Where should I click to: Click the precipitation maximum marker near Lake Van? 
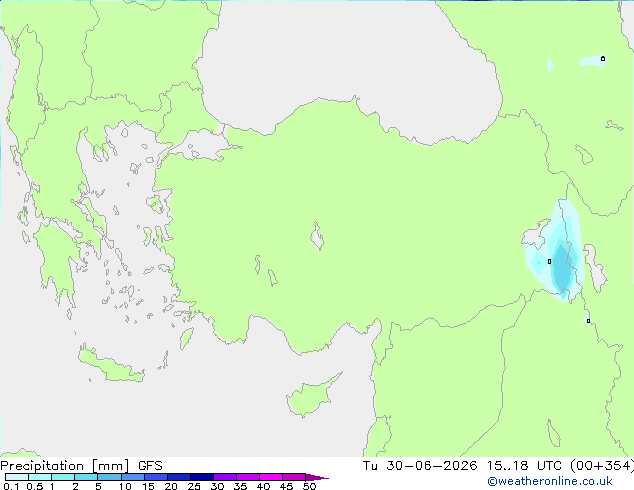[x=549, y=262]
